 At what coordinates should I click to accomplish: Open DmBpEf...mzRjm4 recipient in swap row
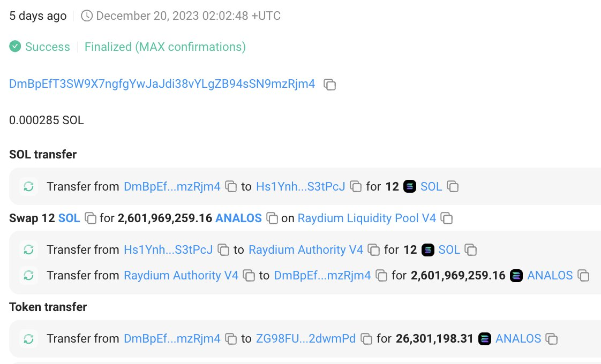[x=322, y=276]
